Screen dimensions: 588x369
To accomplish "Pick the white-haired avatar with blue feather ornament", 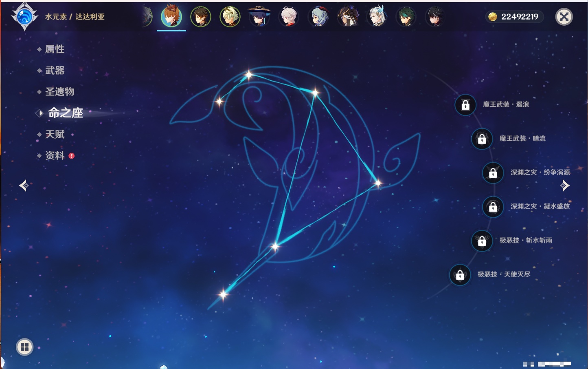I will click(x=377, y=17).
